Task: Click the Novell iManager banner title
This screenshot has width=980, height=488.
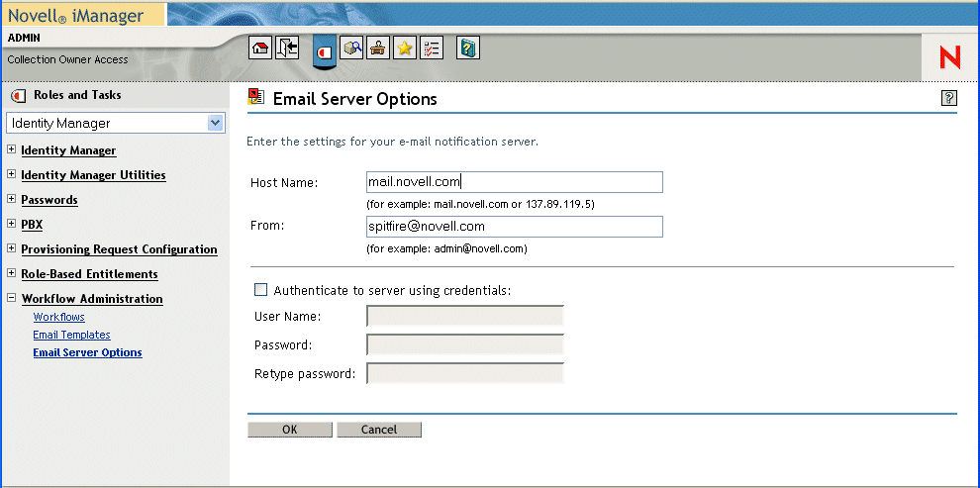Action: click(x=75, y=15)
